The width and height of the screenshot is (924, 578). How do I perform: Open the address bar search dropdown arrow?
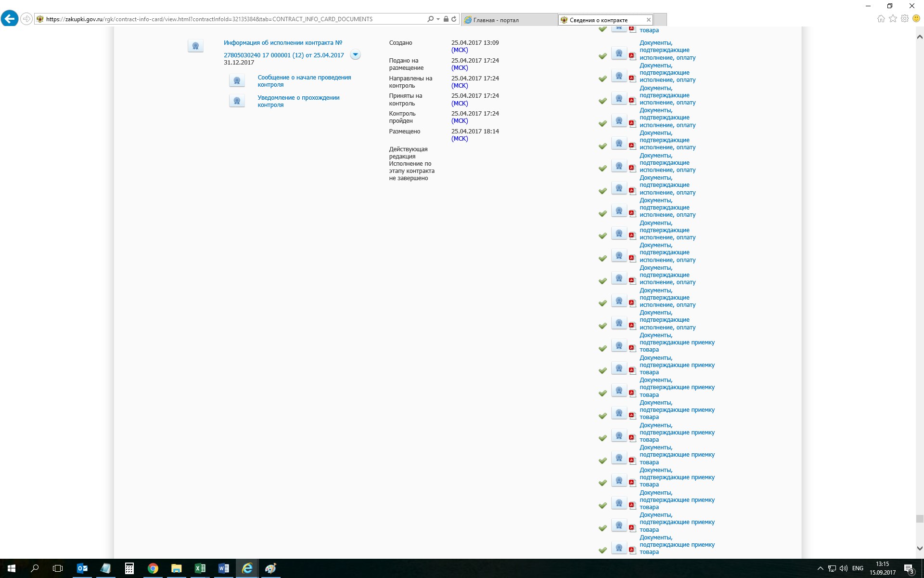(x=438, y=19)
